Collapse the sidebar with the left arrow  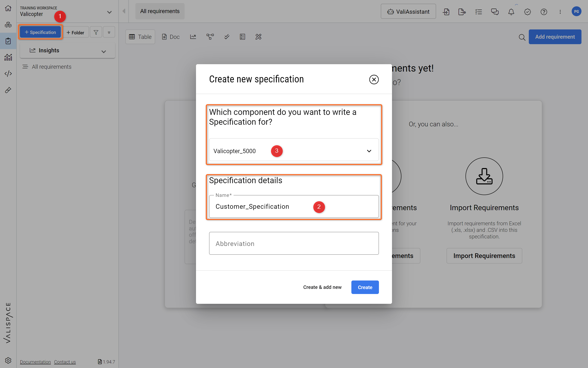point(124,11)
